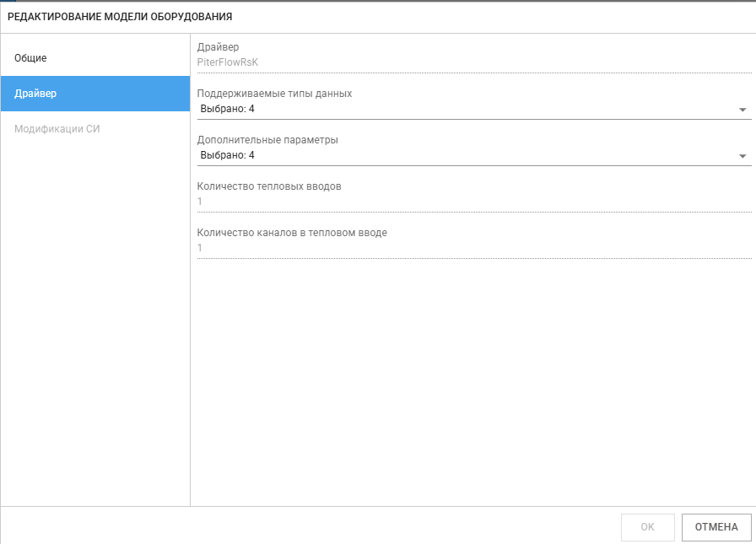Focus the Количество каналов в тепловом вводе value
Screen dimensions: 756x544
[472, 248]
